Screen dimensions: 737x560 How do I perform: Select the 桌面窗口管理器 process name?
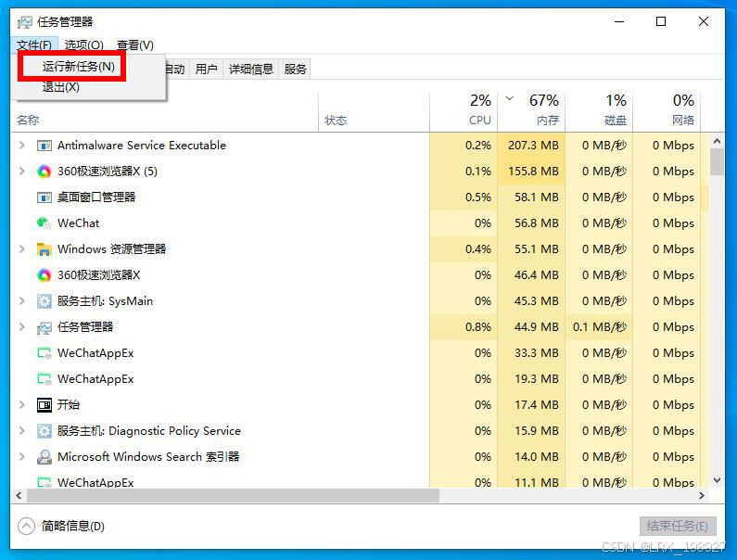tap(96, 197)
